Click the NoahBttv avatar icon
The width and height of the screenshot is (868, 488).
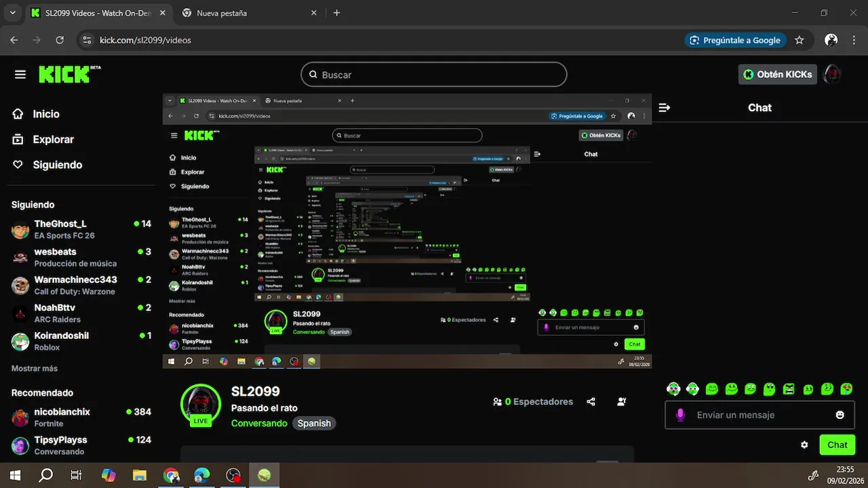(x=20, y=313)
